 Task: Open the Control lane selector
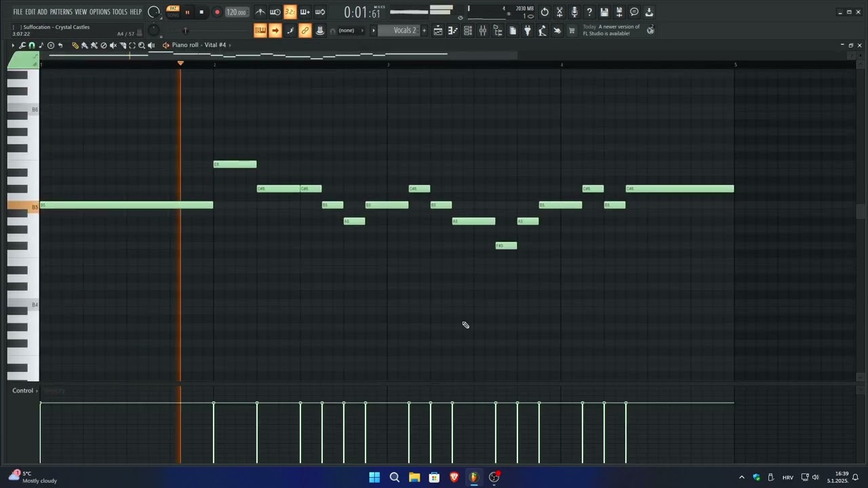pyautogui.click(x=25, y=390)
